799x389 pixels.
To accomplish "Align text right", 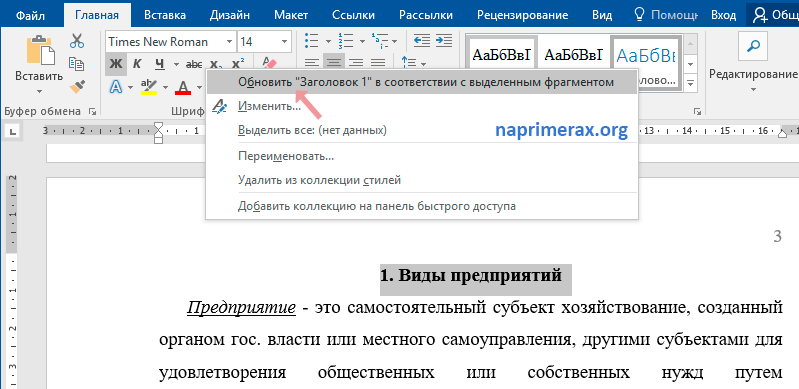I will click(x=356, y=63).
